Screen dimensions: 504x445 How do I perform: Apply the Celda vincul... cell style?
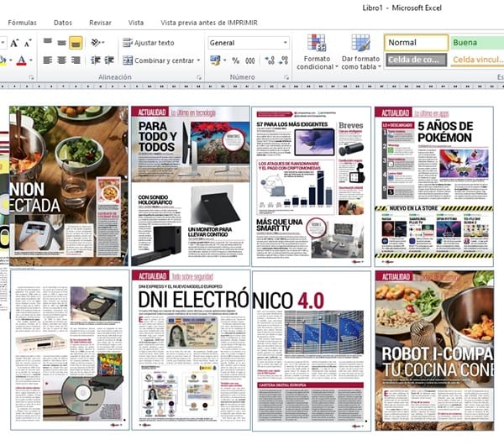tap(477, 60)
